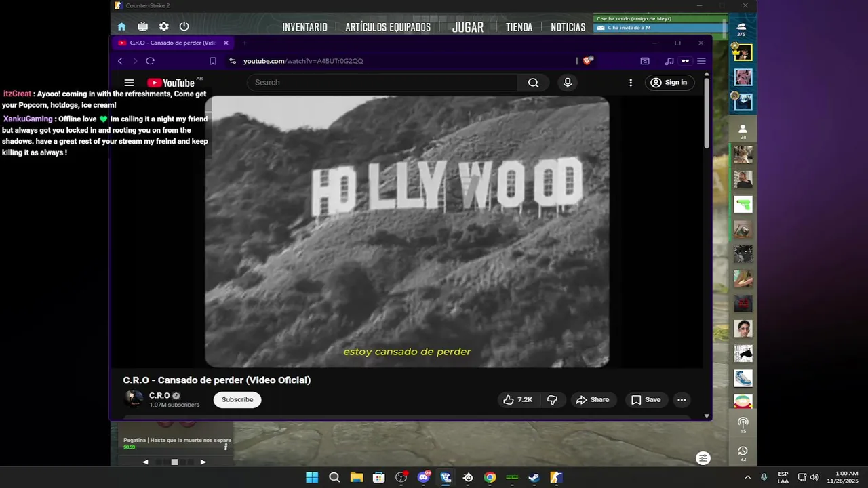The width and height of the screenshot is (868, 488).
Task: Open the NOTICIAS tab
Action: tap(568, 27)
